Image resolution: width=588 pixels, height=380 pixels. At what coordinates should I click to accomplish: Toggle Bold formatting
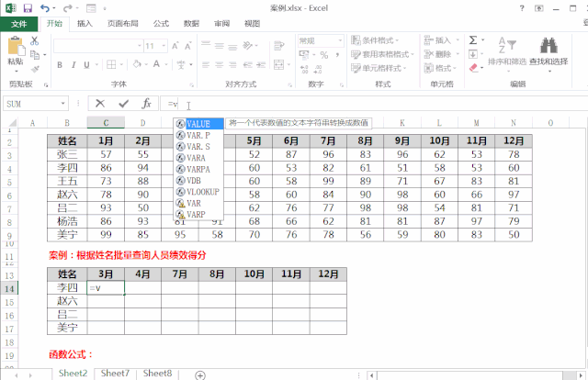[x=60, y=65]
